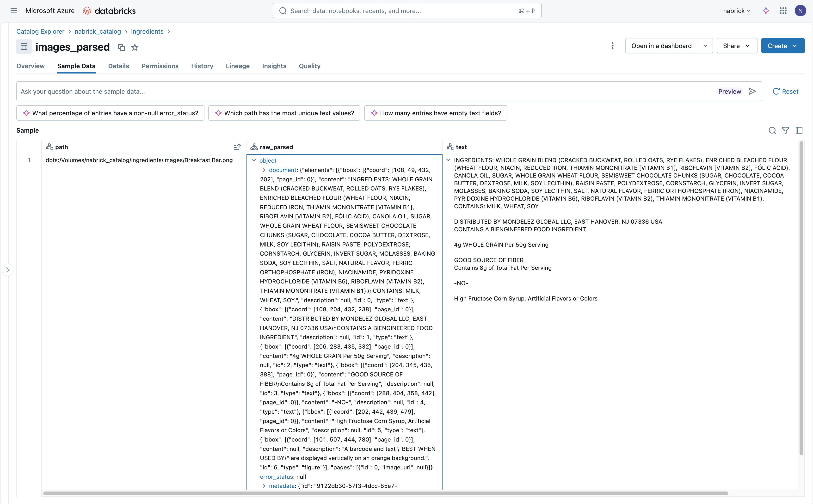Toggle the column panel icon
Viewport: 813px width, 504px height.
point(799,130)
